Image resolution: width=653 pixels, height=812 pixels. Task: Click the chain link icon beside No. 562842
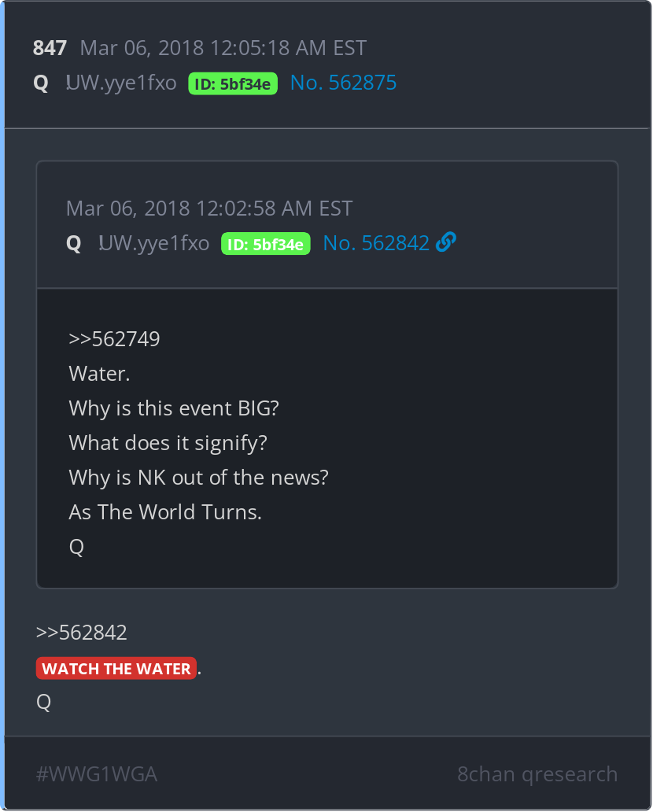pos(446,242)
